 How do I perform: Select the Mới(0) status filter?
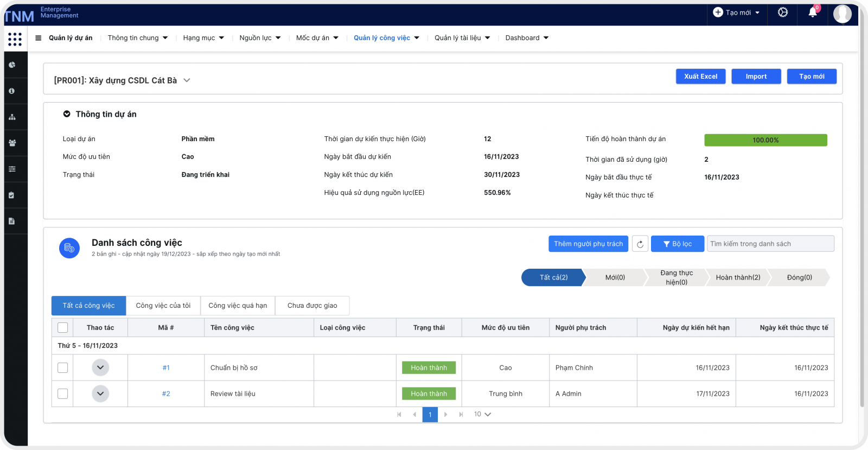[615, 277]
